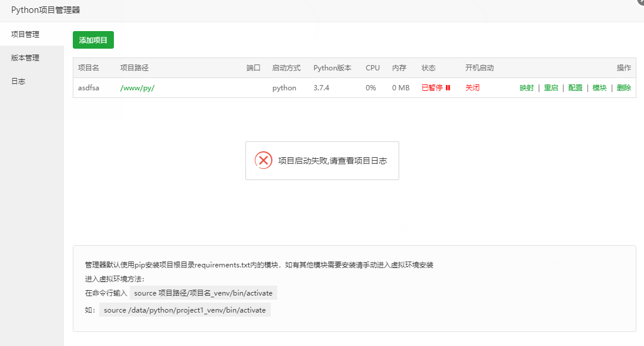This screenshot has height=346, width=644.
Task: Click the 项目启动失败 error message text
Action: coord(333,161)
